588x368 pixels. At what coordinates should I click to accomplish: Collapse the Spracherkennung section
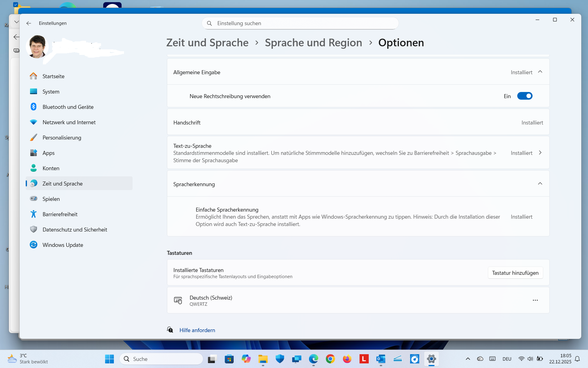540,184
